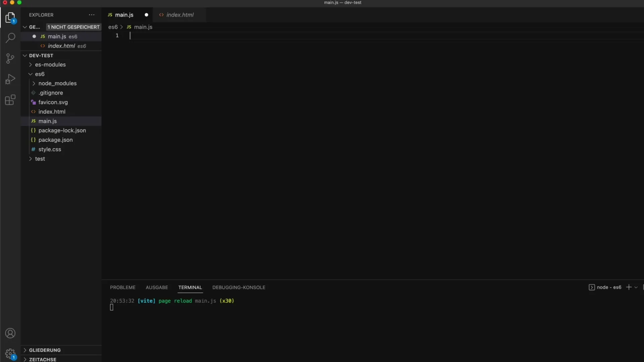Click the terminal prompt cursor
The width and height of the screenshot is (644, 362).
112,307
